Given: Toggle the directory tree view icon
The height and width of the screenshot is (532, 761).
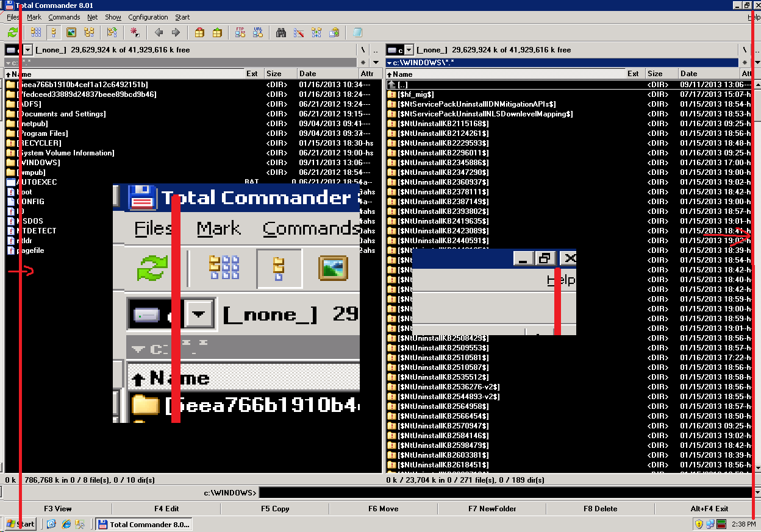Looking at the screenshot, I should [89, 33].
